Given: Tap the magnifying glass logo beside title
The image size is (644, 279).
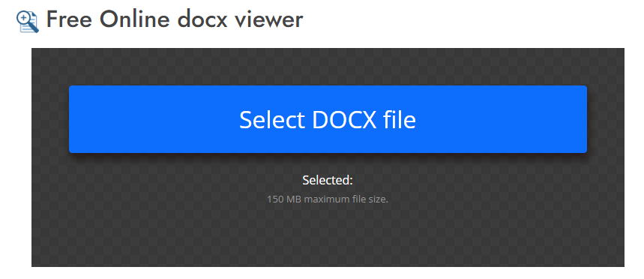Looking at the screenshot, I should click(28, 22).
